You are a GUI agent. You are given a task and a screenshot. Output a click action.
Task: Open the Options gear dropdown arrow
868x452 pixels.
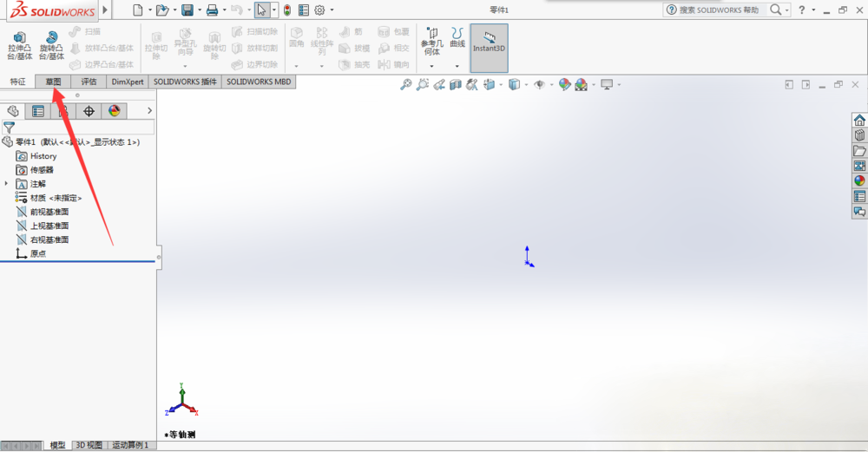[x=332, y=10]
